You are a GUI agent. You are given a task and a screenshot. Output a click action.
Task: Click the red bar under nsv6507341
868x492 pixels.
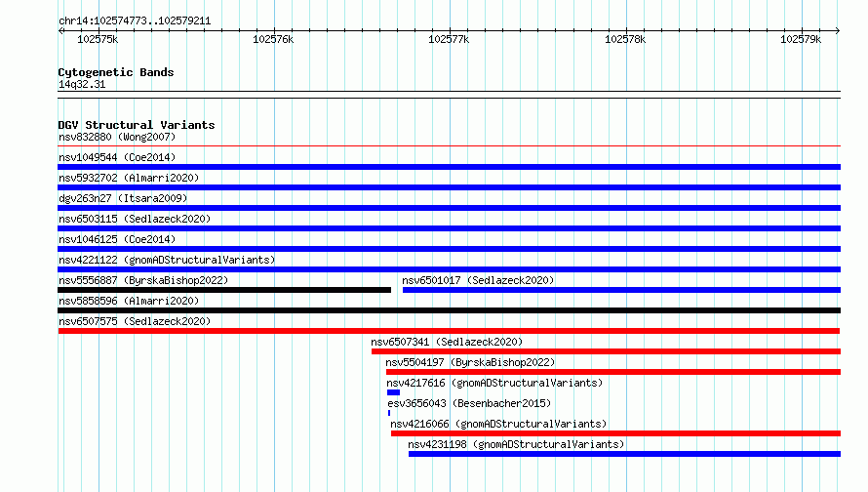coord(607,351)
